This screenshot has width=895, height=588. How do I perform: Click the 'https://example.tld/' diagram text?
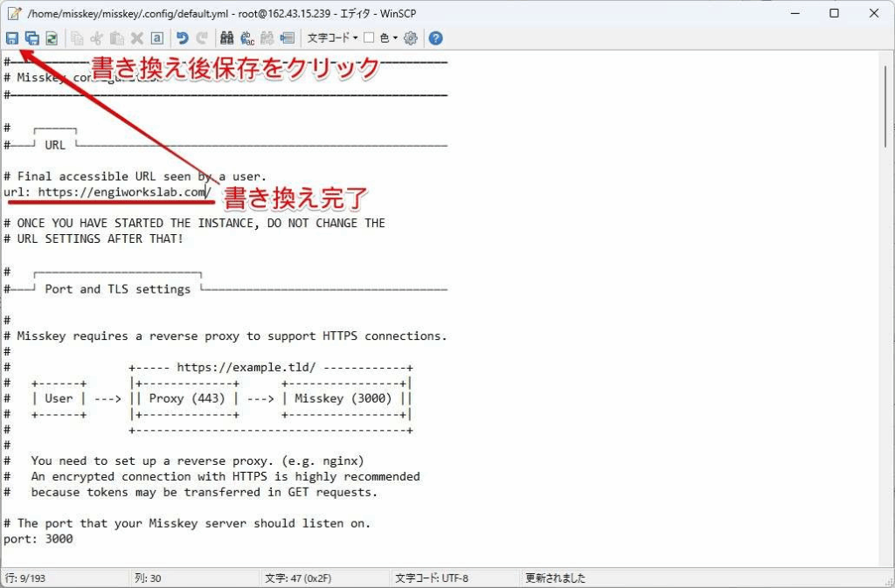pyautogui.click(x=246, y=367)
